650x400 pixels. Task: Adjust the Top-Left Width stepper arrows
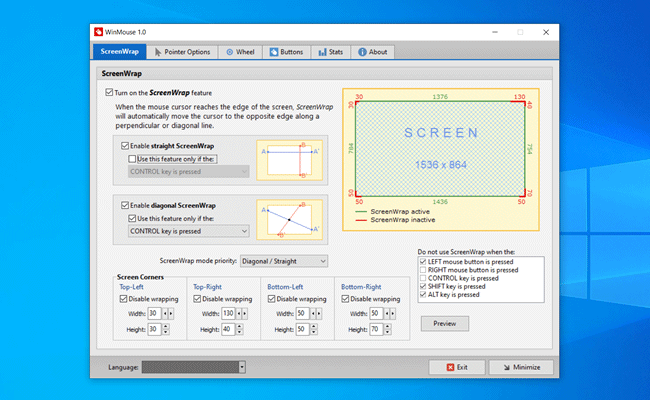[x=168, y=314]
